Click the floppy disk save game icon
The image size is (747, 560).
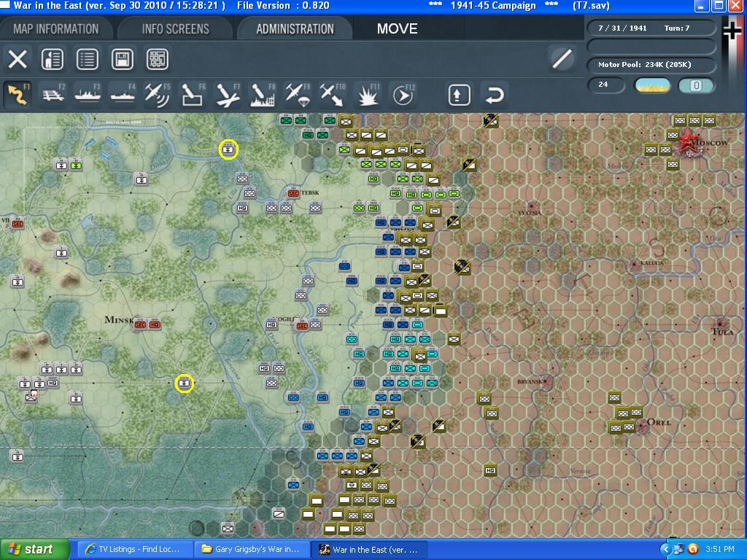pyautogui.click(x=123, y=60)
